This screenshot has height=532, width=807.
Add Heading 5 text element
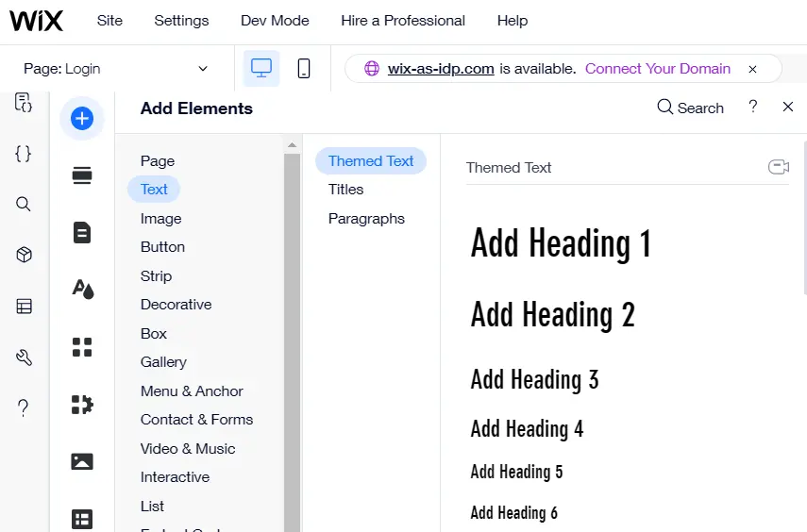(516, 472)
